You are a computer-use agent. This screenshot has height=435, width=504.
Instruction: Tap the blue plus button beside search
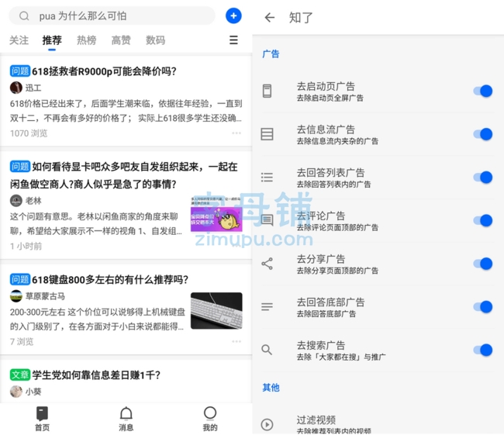coord(233,16)
